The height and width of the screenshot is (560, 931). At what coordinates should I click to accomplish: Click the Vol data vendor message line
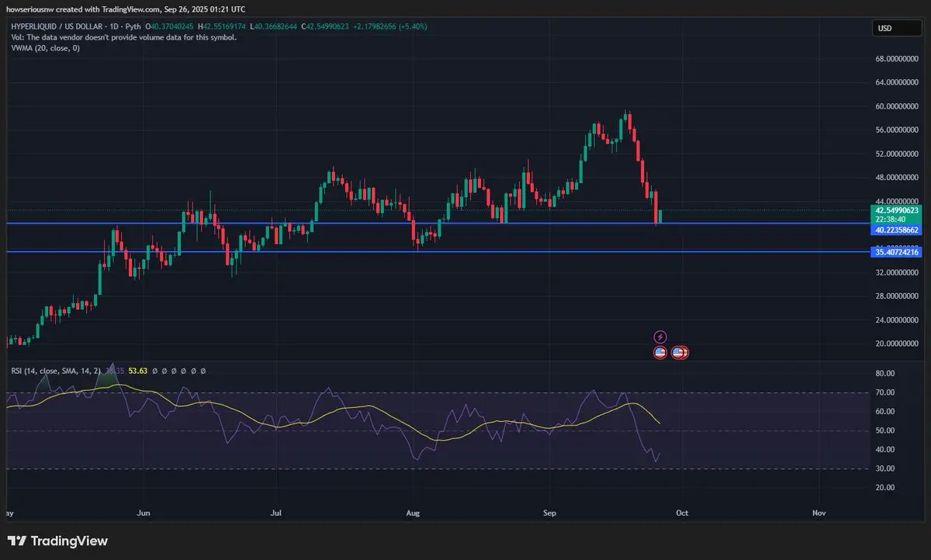[x=124, y=37]
